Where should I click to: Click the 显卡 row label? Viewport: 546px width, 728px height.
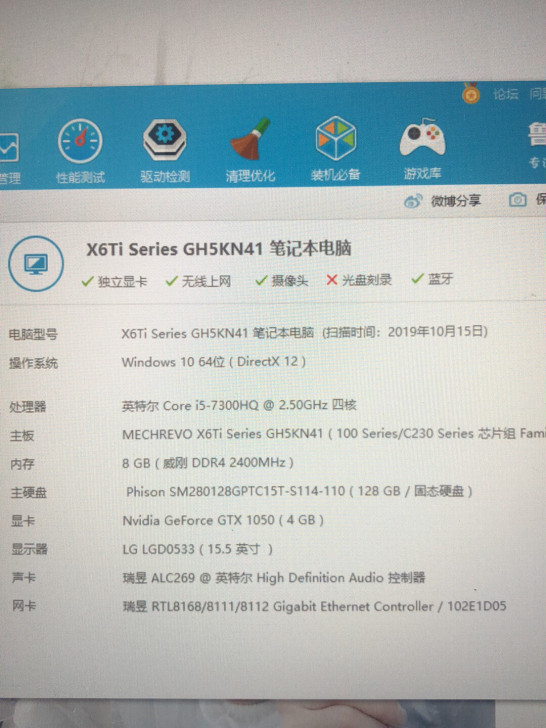(23, 521)
